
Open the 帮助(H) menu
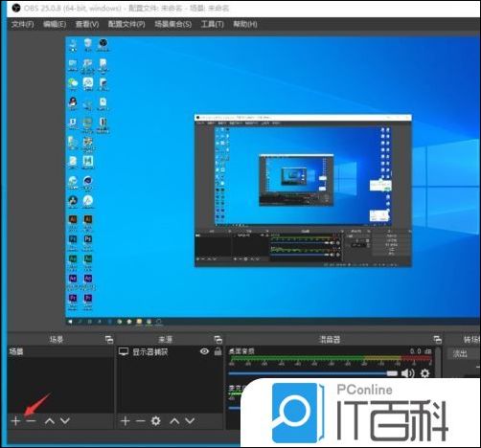(x=245, y=24)
